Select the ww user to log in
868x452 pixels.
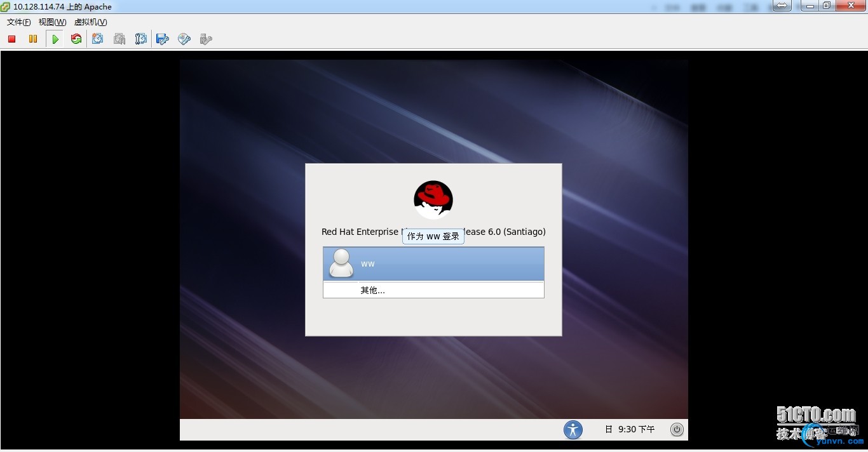[433, 263]
